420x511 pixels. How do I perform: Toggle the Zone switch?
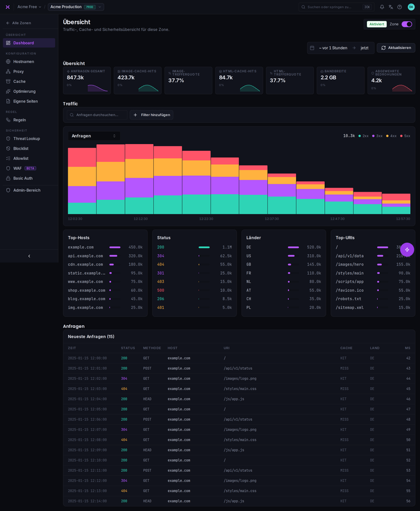click(407, 24)
